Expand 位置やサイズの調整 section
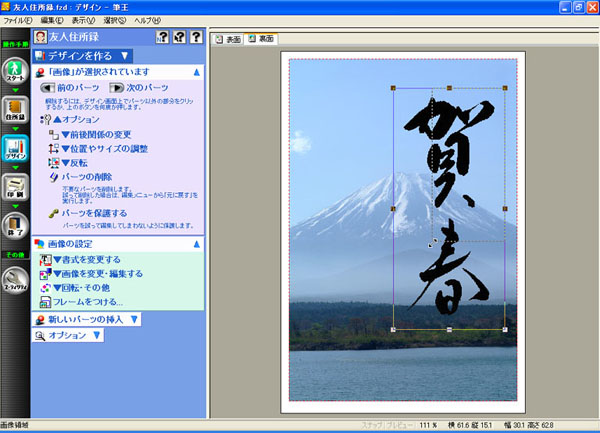The image size is (600, 433). tap(100, 148)
